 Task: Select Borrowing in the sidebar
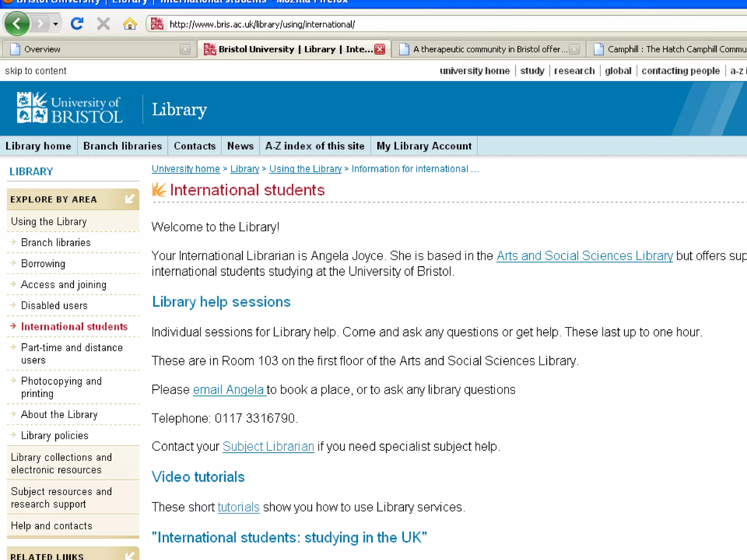point(43,264)
